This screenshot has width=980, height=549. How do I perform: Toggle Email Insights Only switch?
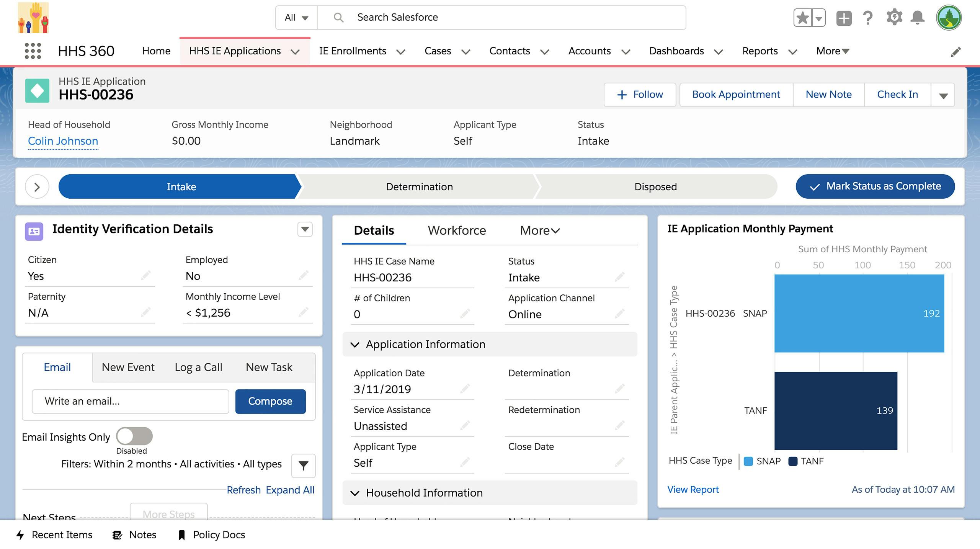click(x=134, y=436)
